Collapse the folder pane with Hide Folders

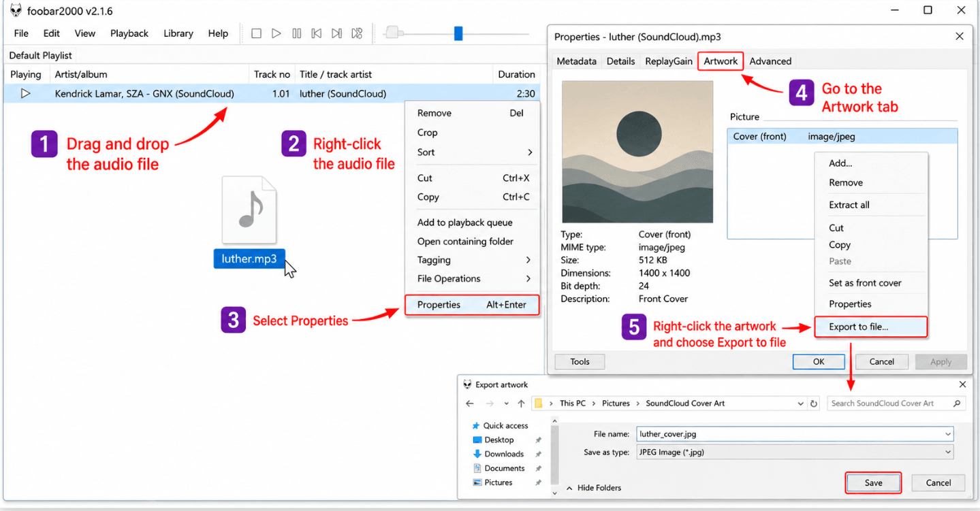pos(594,488)
